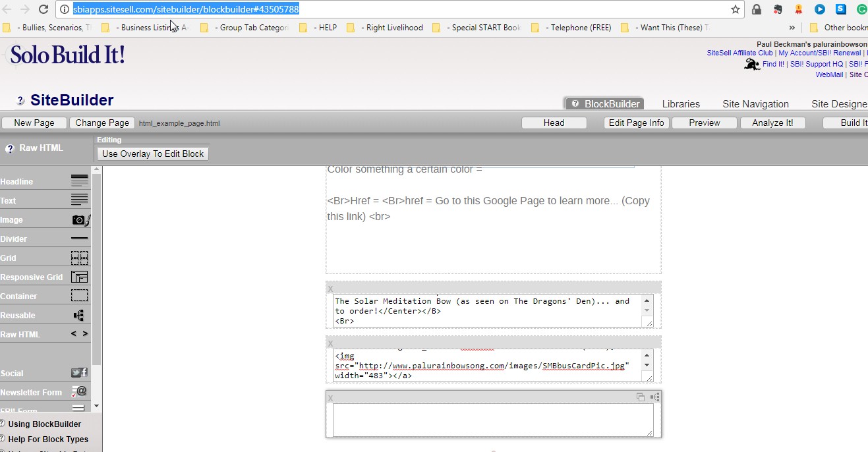Open the Group Tab Categories bookmark folder
The image size is (868, 452).
click(245, 28)
